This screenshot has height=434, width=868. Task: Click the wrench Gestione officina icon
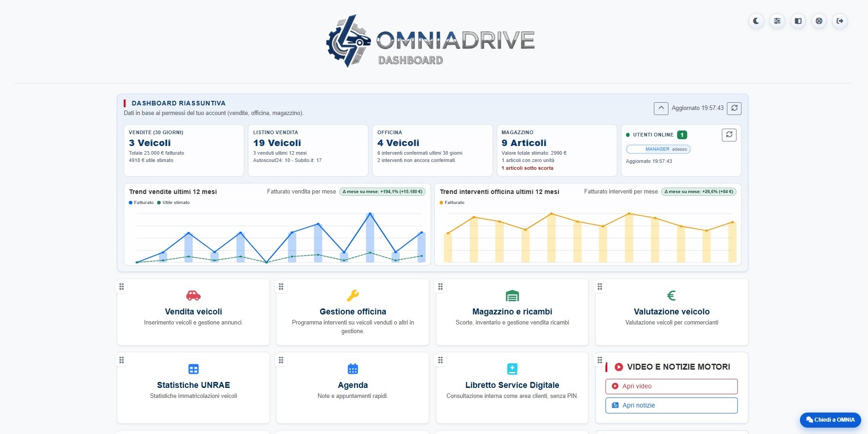point(353,296)
